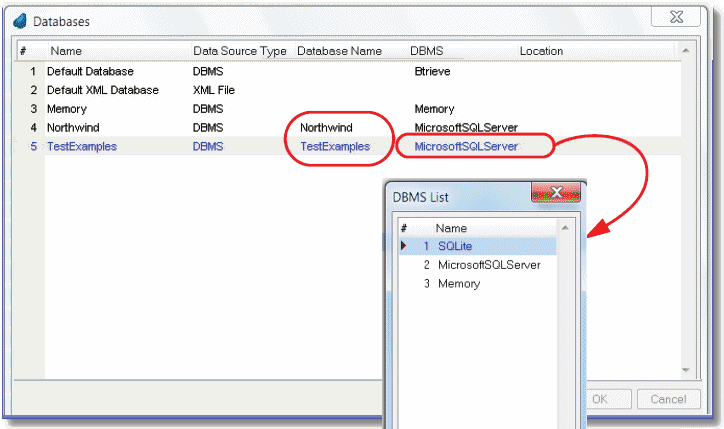Select the Memory database name cell
724x429 pixels.
tap(67, 109)
